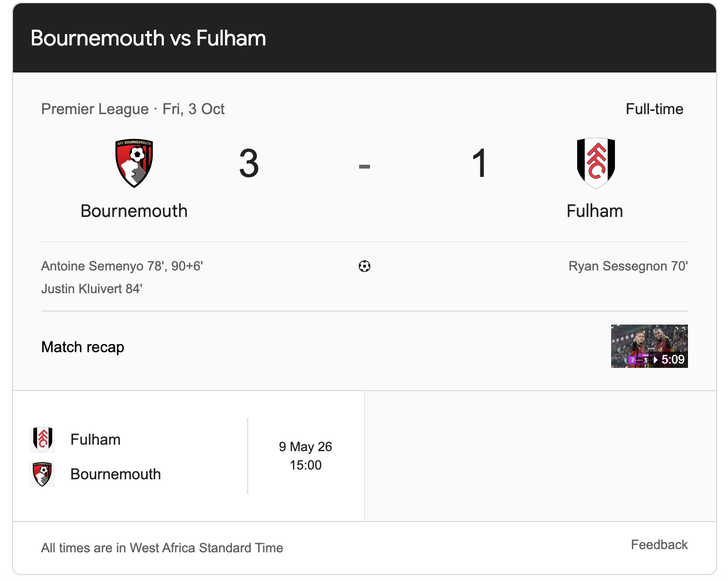Click Antoine Semenyo goal scorer entry
The image size is (728, 581).
click(122, 266)
